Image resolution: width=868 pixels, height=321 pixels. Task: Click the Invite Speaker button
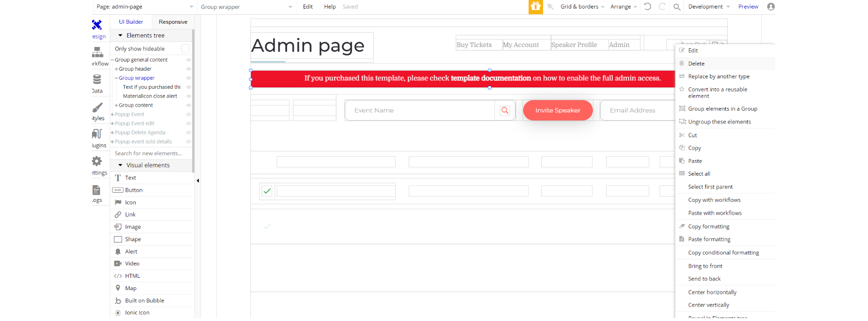pyautogui.click(x=558, y=110)
